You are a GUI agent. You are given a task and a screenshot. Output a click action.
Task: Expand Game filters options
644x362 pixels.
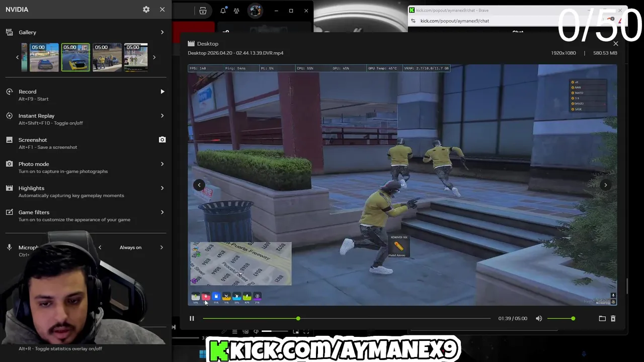coord(162,212)
